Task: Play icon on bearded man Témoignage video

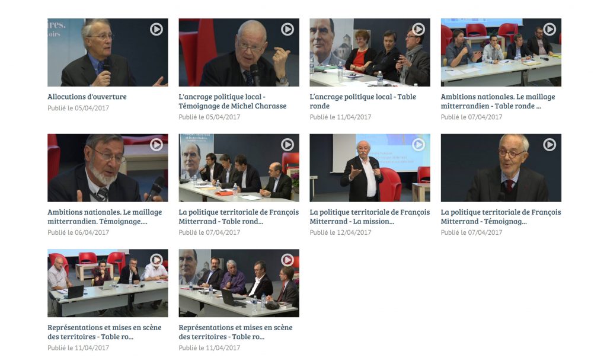Action: [x=156, y=145]
